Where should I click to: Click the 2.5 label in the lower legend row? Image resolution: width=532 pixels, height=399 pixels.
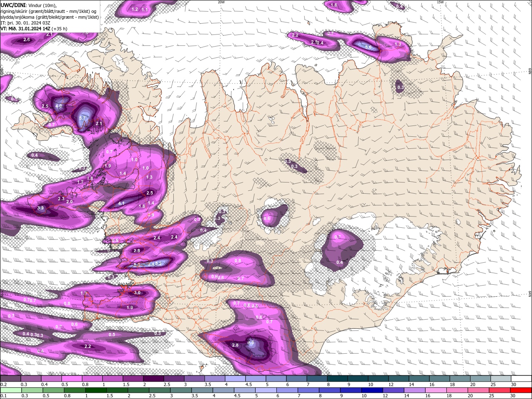152,396
